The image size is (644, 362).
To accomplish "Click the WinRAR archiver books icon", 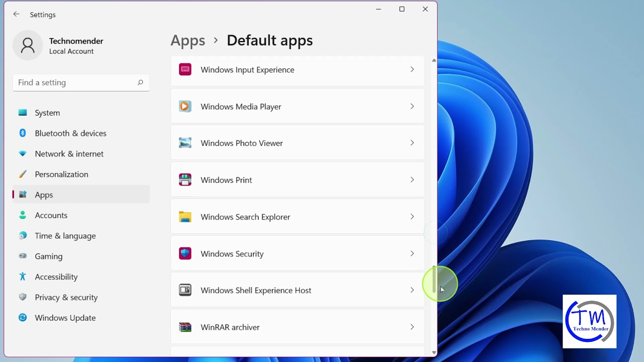I will 185,327.
